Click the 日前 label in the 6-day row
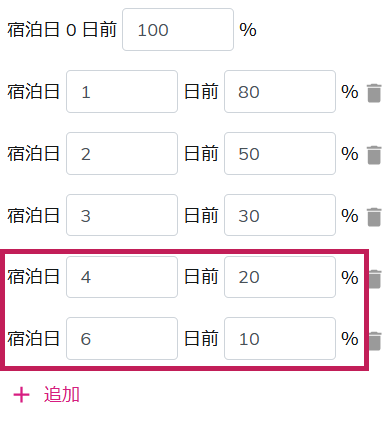Screen dimensions: 392x423 (x=201, y=338)
